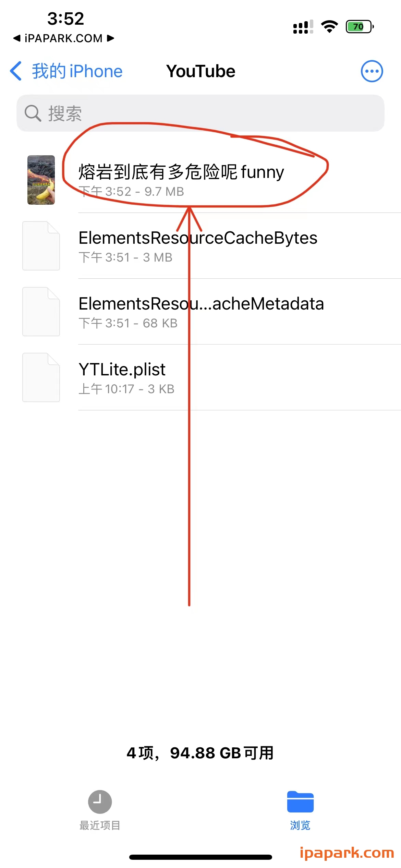Image resolution: width=401 pixels, height=868 pixels.
Task: Switch to the 最近项目 tab label
Action: point(100,825)
